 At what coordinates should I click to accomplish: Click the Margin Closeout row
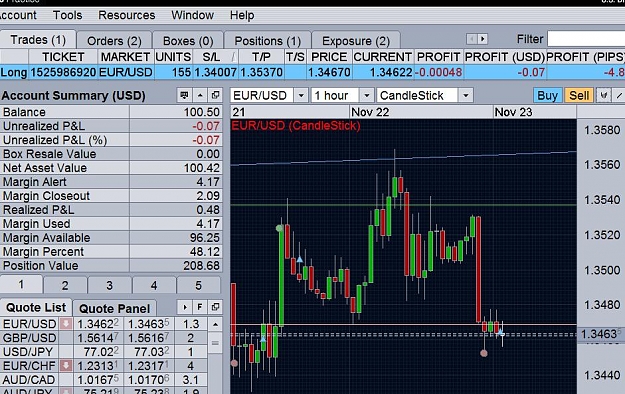[111, 196]
